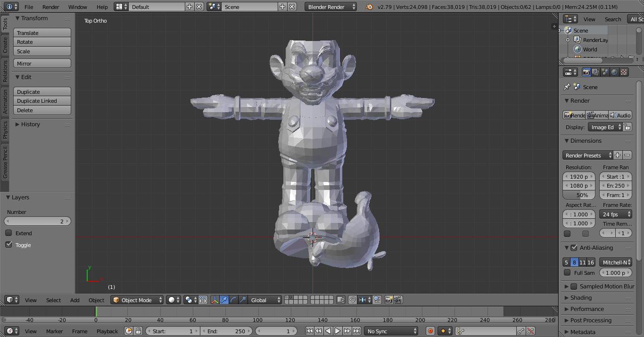The width and height of the screenshot is (644, 337).
Task: Open the Scene properties tab icon
Action: coord(605,72)
